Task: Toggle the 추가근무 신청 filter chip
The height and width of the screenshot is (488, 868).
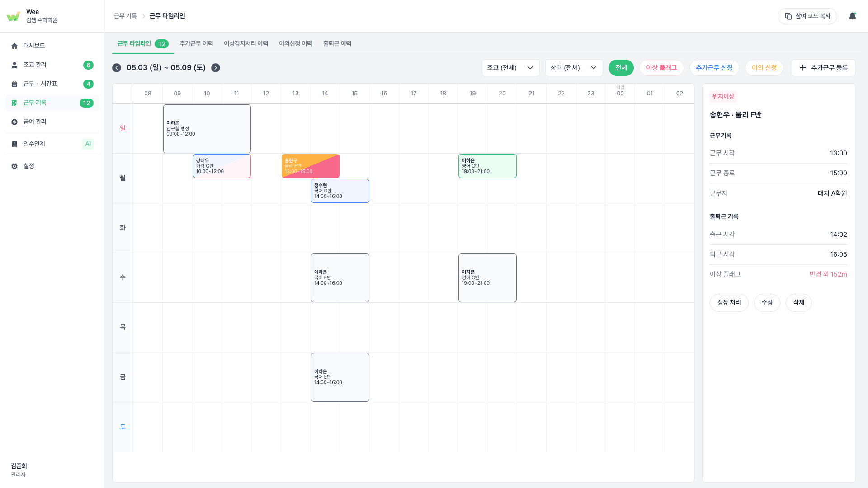Action: point(714,68)
